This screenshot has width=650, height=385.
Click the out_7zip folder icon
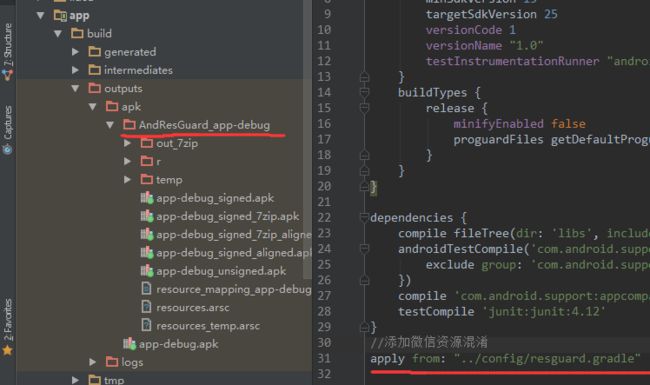[x=147, y=143]
